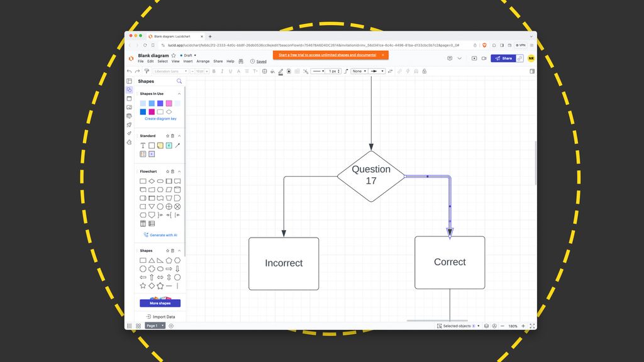This screenshot has height=362, width=644.
Task: Open the Create diagram key link
Action: pyautogui.click(x=160, y=119)
